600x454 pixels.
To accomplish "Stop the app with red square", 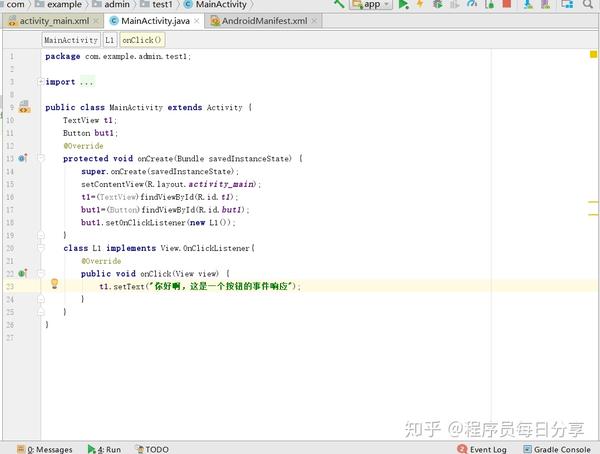I will pyautogui.click(x=507, y=4).
